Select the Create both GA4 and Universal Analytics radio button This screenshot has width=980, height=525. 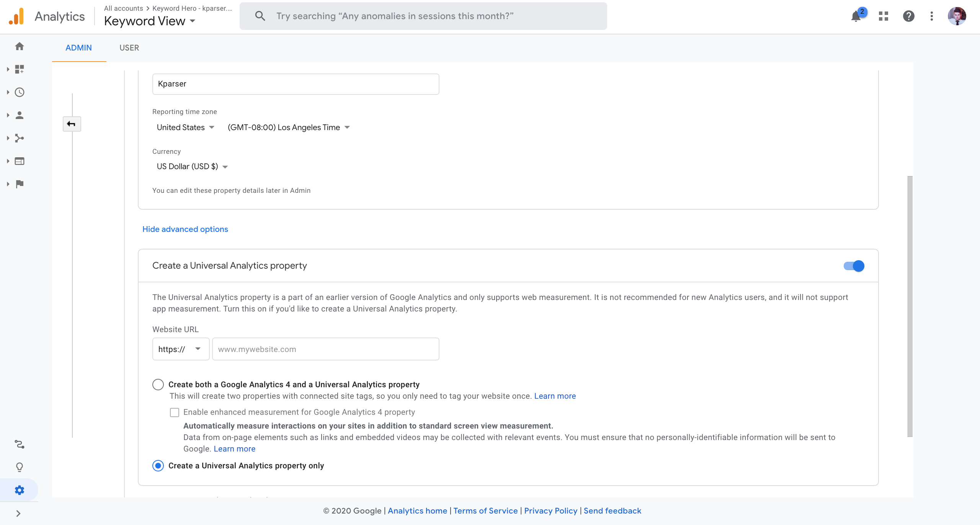[157, 384]
